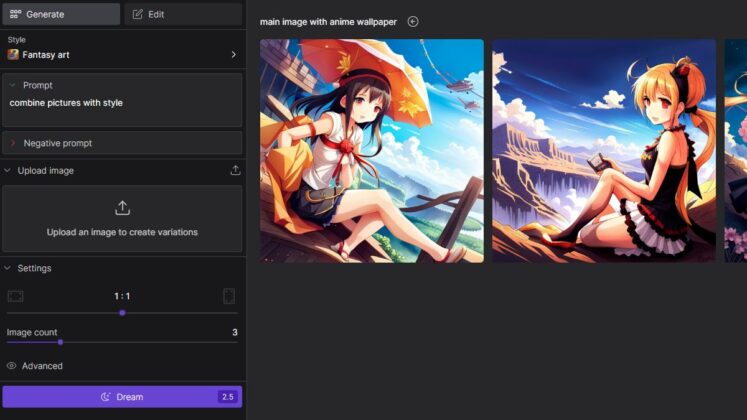747x420 pixels.
Task: Switch to the Generate tab
Action: pyautogui.click(x=61, y=14)
